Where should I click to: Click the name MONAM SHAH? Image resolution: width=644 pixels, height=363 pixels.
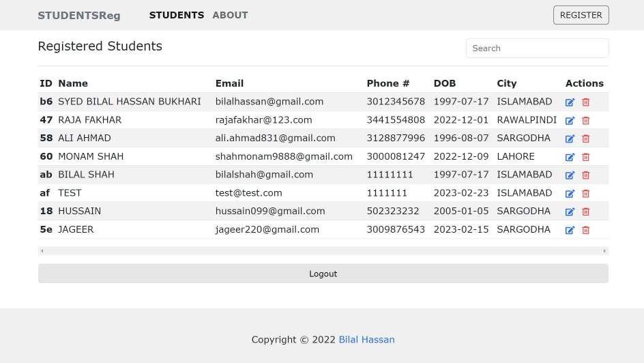tap(91, 156)
